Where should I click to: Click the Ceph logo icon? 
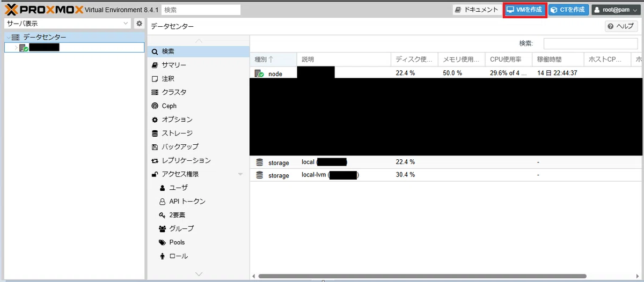[155, 106]
